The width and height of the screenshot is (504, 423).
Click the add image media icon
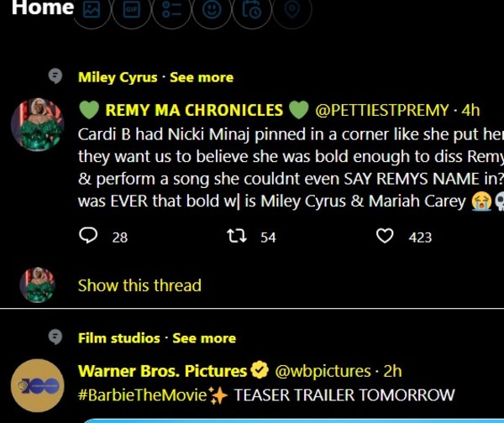(x=92, y=10)
